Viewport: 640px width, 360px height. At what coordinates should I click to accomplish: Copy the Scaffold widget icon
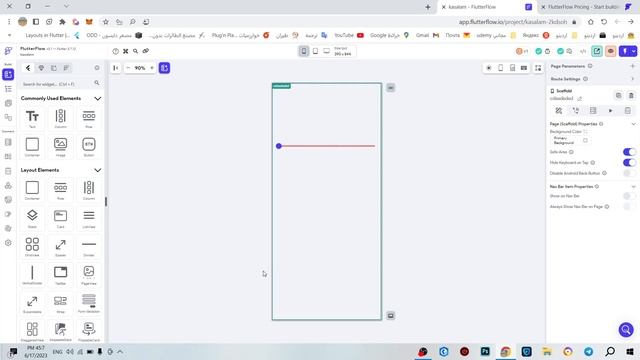point(618,96)
